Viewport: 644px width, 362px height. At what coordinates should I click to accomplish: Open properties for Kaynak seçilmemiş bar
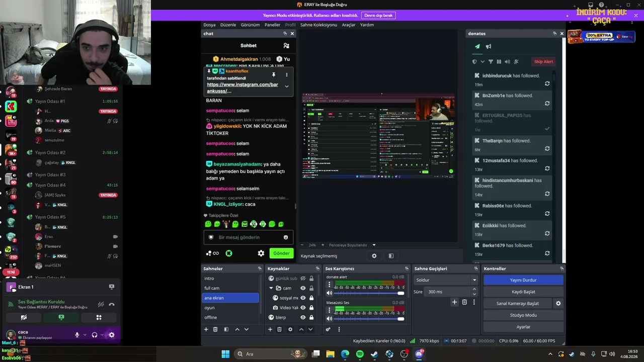[374, 256]
